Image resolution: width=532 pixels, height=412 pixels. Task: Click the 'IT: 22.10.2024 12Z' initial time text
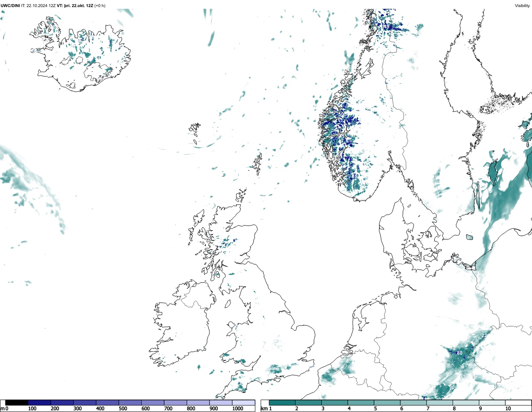click(39, 5)
